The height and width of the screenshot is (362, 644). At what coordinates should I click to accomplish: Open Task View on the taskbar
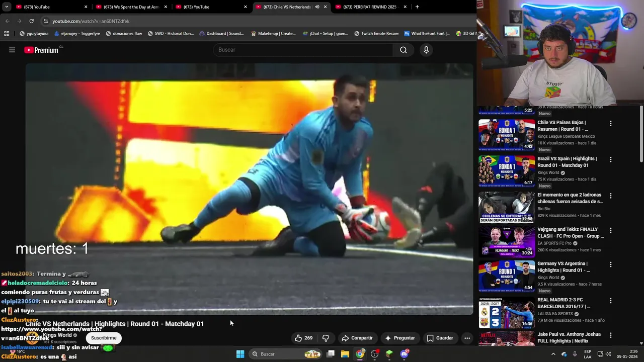click(x=331, y=354)
